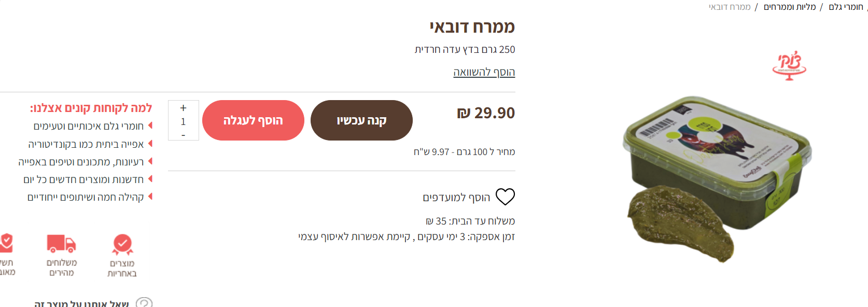Click red arrow beside 'חומרי גלם איכותיים וטעימים'
868x307 pixels.
pos(150,125)
